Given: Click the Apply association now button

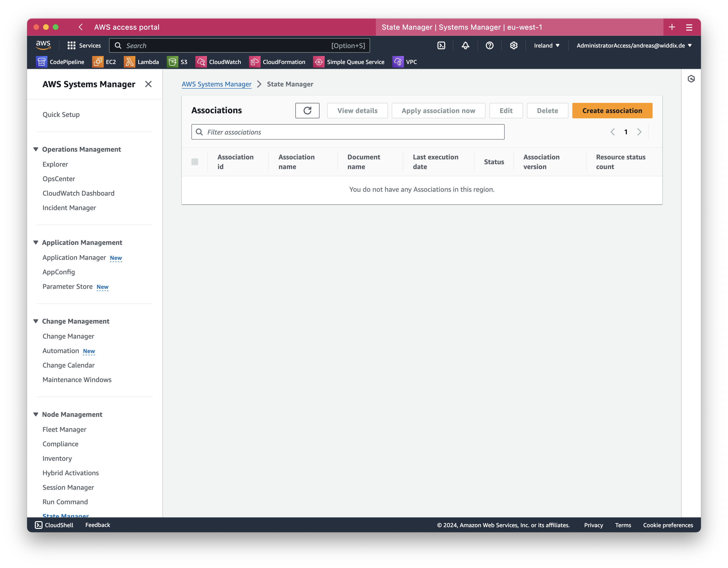Looking at the screenshot, I should coord(438,111).
